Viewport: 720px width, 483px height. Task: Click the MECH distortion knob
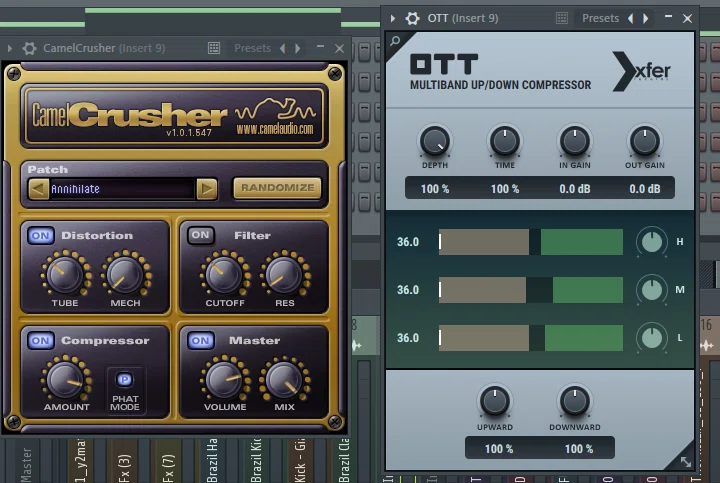coord(125,274)
